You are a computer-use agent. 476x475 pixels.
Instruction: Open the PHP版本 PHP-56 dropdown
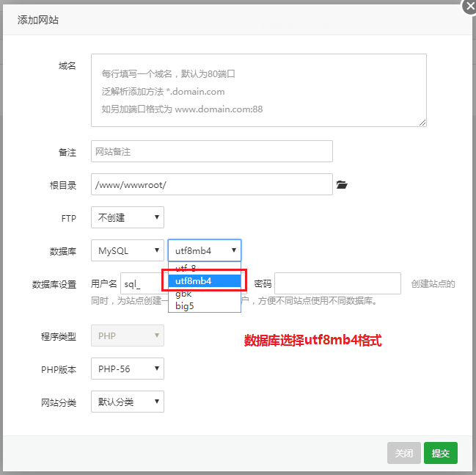tap(128, 369)
